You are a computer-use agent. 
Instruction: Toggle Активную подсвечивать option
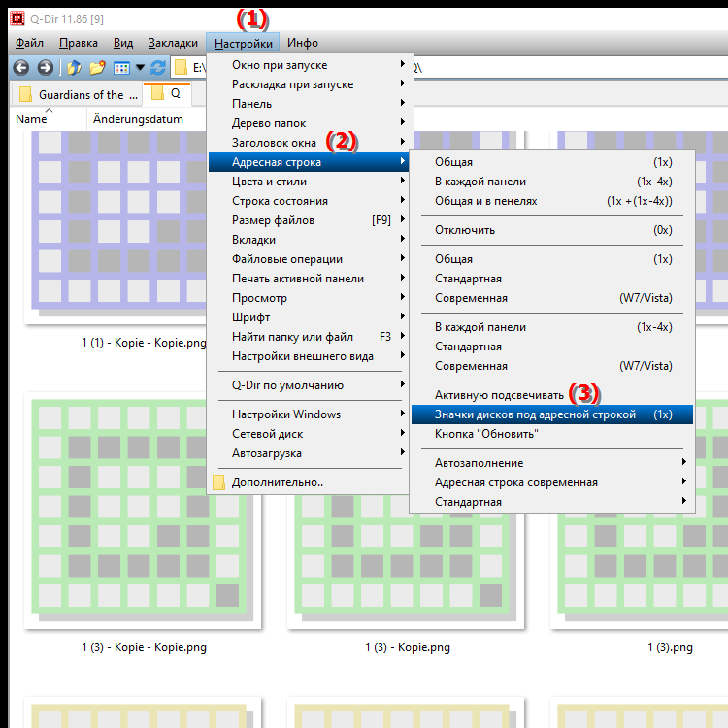552,395
